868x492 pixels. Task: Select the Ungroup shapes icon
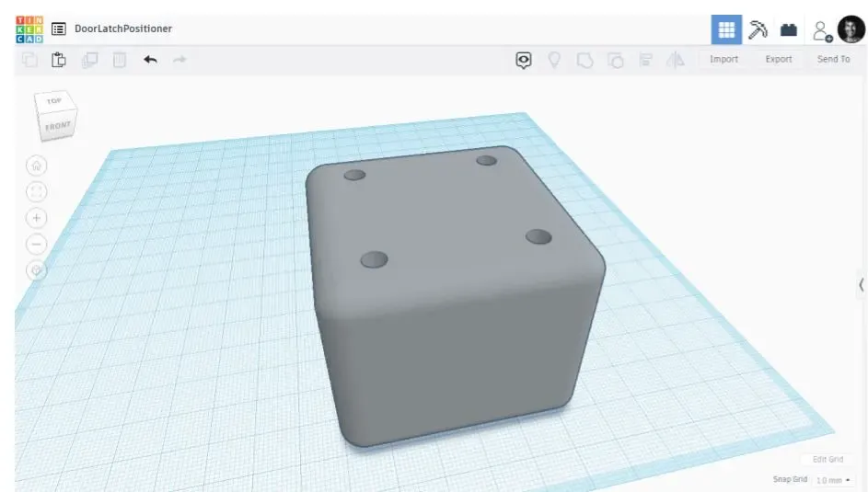(x=615, y=60)
